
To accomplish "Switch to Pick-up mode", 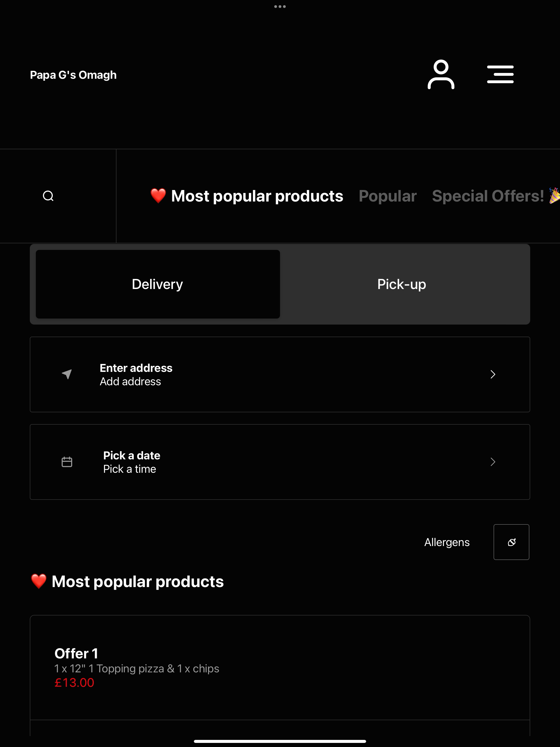I will click(x=402, y=284).
